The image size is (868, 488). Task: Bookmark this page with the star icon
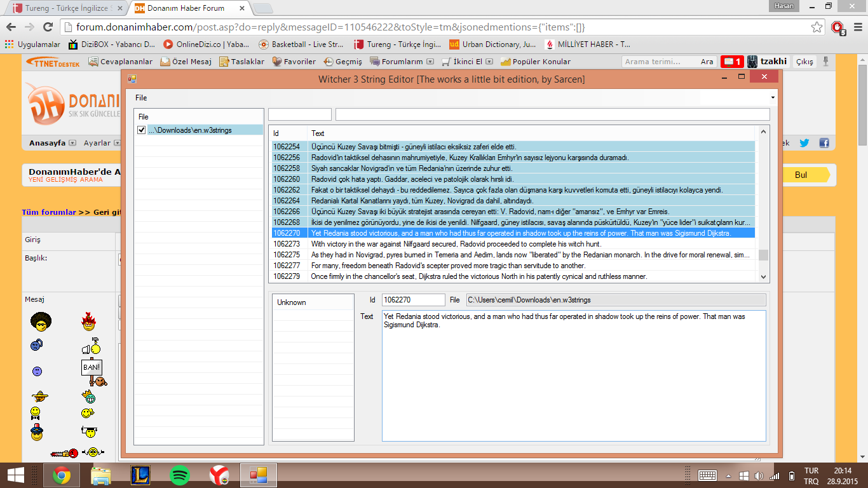[x=817, y=27]
